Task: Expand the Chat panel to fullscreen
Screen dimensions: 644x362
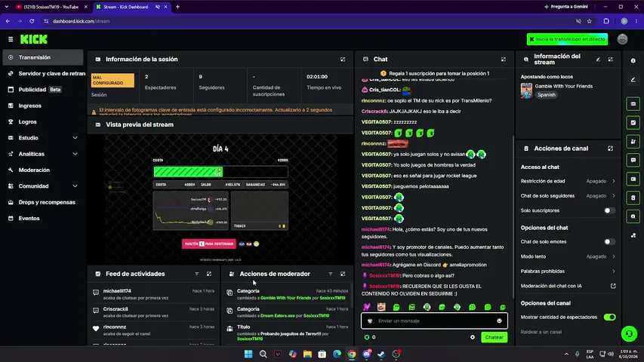Action: click(x=503, y=60)
